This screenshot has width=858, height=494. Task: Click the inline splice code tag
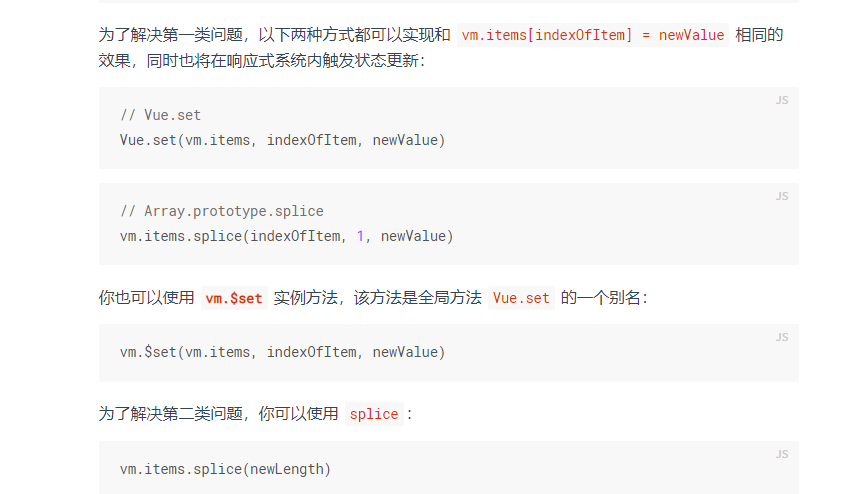point(374,414)
